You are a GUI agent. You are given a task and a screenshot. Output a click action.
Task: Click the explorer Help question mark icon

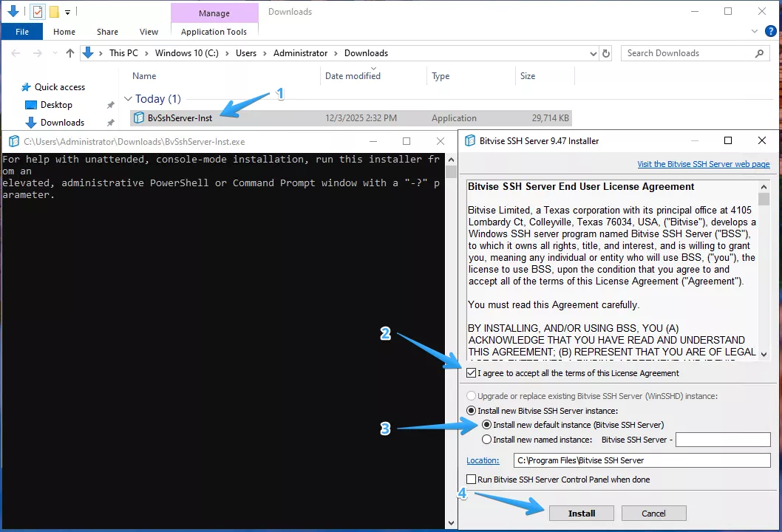point(770,32)
